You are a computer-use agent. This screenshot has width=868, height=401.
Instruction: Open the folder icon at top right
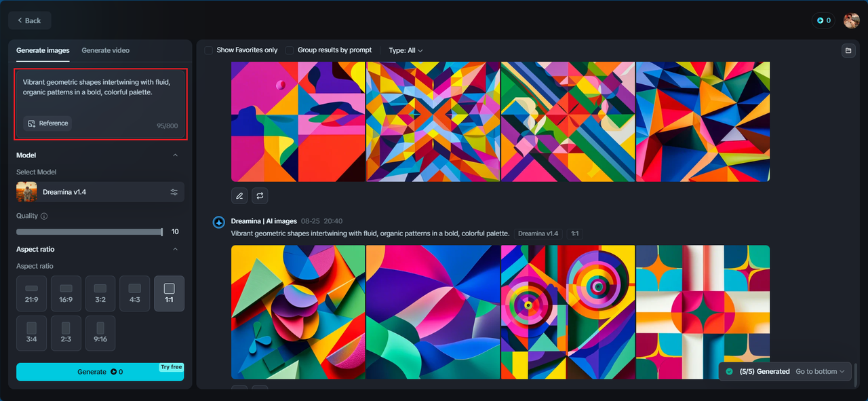[848, 50]
